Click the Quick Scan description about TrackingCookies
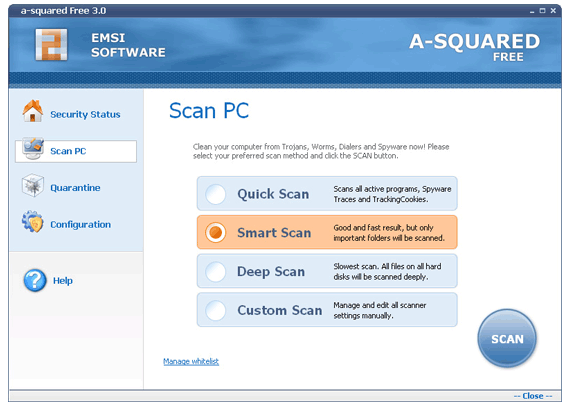 coord(392,194)
